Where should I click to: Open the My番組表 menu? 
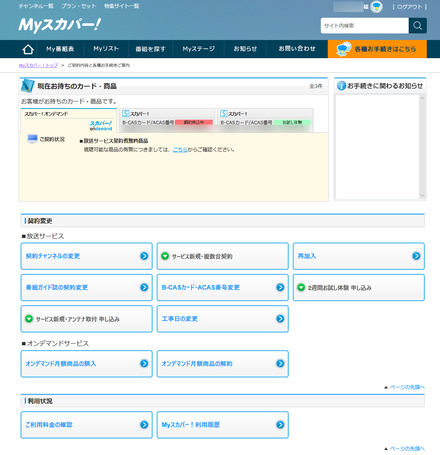click(x=60, y=49)
